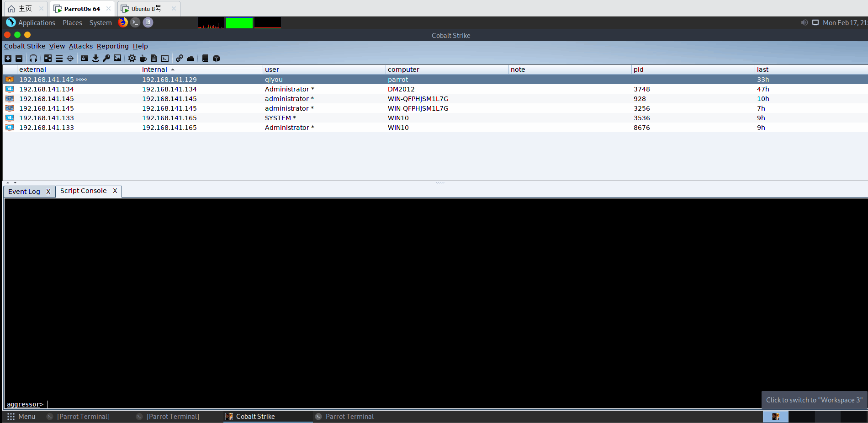This screenshot has height=423, width=868.
Task: Open Keystrokes via the key icon
Action: click(x=106, y=58)
